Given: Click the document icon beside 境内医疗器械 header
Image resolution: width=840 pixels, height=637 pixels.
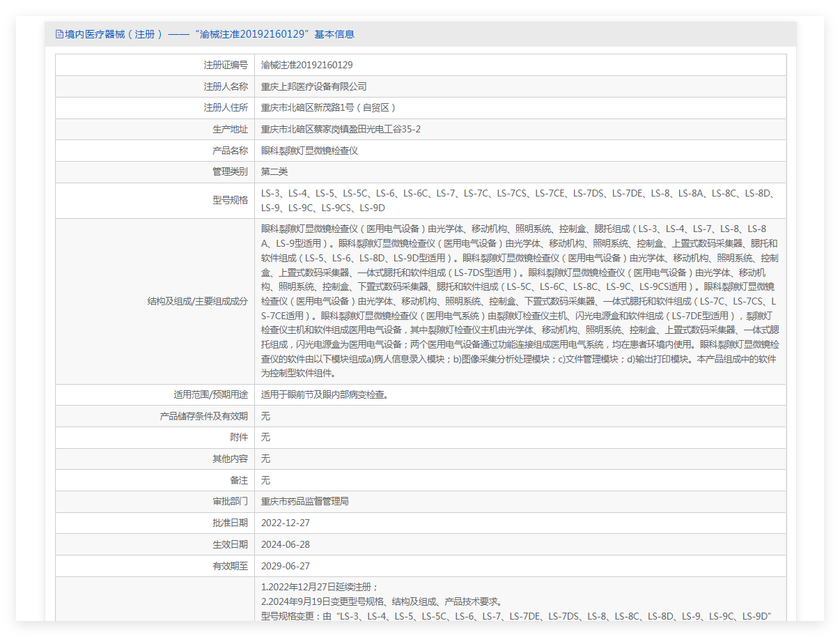Looking at the screenshot, I should pyautogui.click(x=59, y=34).
